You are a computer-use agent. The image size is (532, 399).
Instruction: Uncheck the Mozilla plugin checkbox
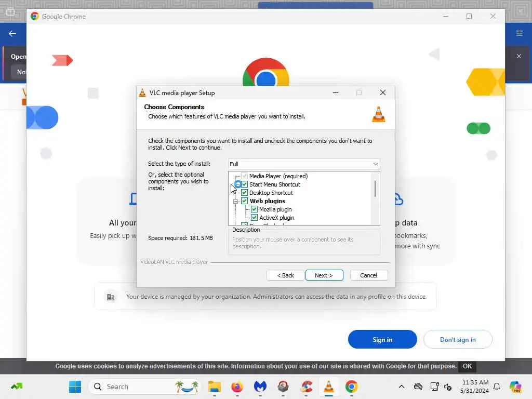point(254,209)
